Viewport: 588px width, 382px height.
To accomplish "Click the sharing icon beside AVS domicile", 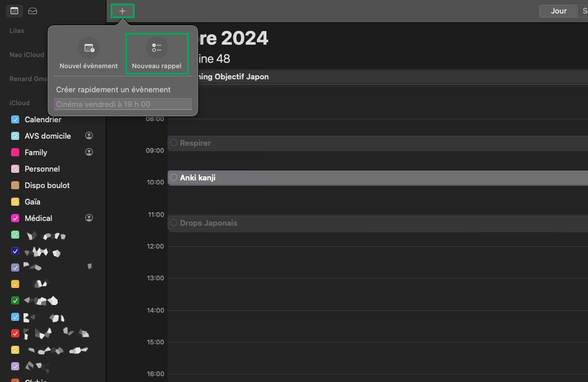I will click(89, 136).
